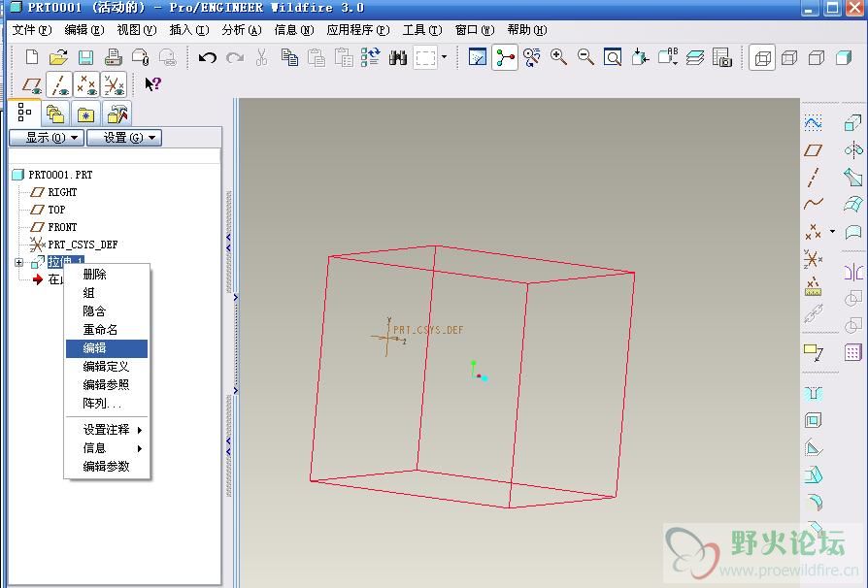This screenshot has height=588, width=868.
Task: Open the 工具 menu
Action: click(422, 30)
